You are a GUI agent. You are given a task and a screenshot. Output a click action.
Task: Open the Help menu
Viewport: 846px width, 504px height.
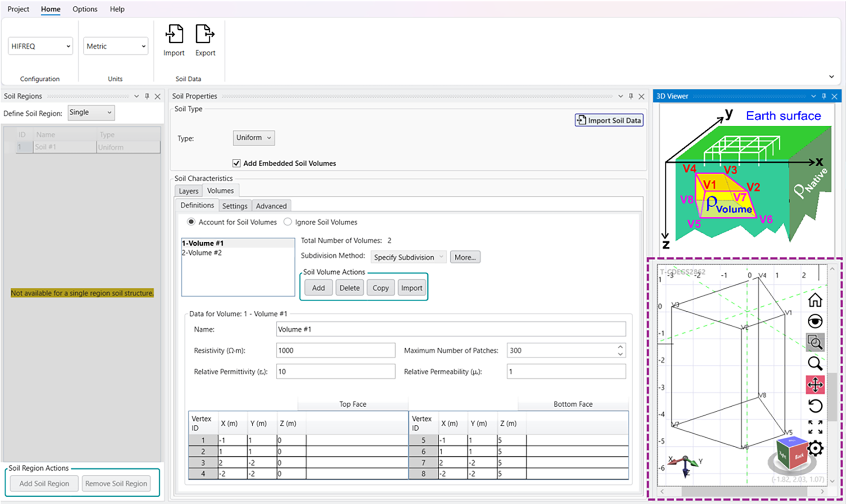117,9
